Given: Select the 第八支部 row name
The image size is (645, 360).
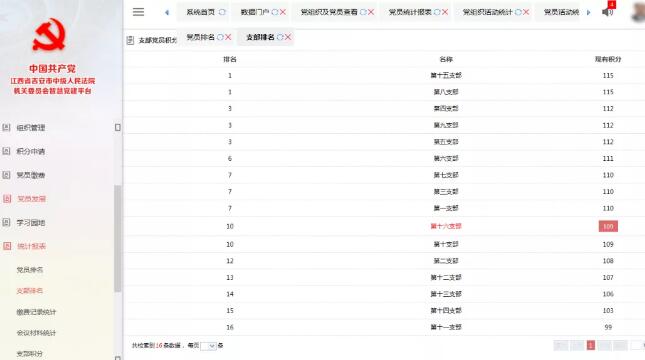Looking at the screenshot, I should point(446,92).
